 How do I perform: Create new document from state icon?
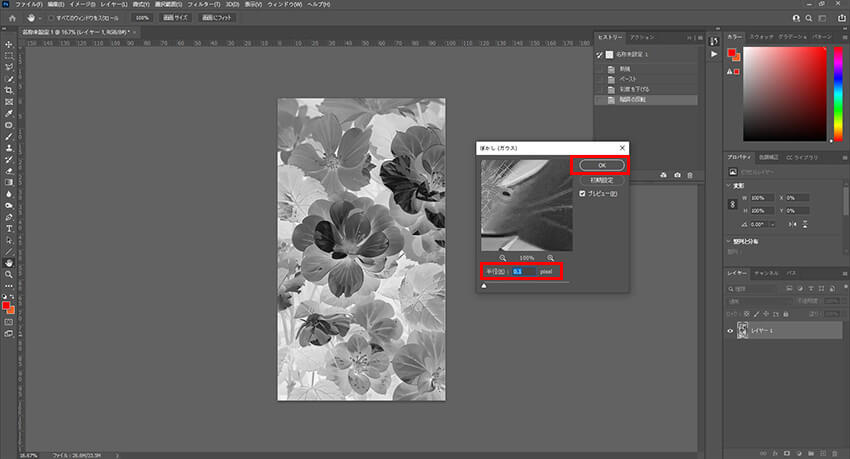[664, 175]
